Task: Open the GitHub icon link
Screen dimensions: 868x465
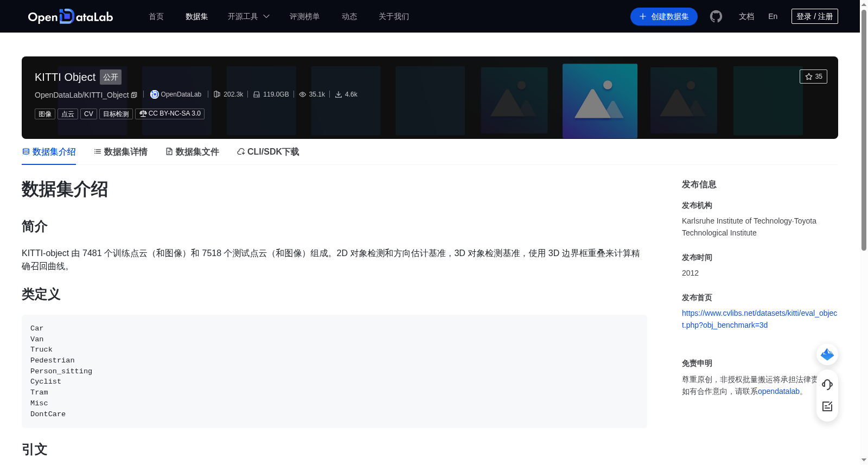Action: tap(716, 17)
